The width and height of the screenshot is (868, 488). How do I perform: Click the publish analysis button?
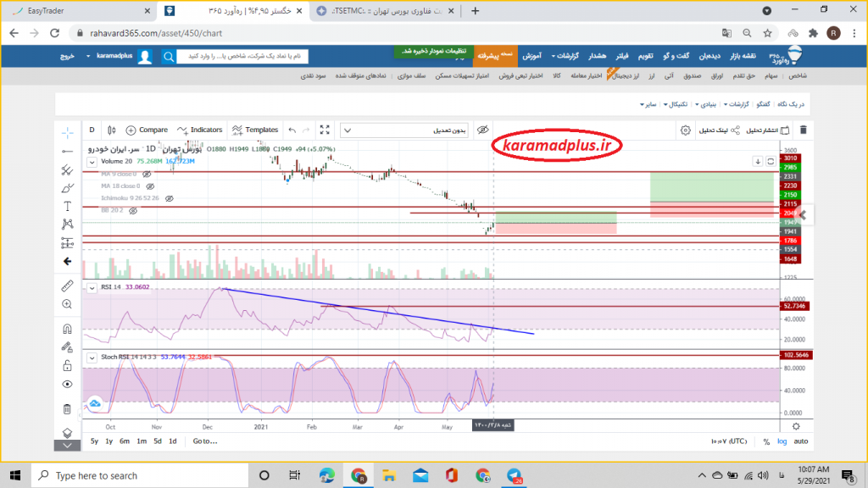(x=768, y=130)
